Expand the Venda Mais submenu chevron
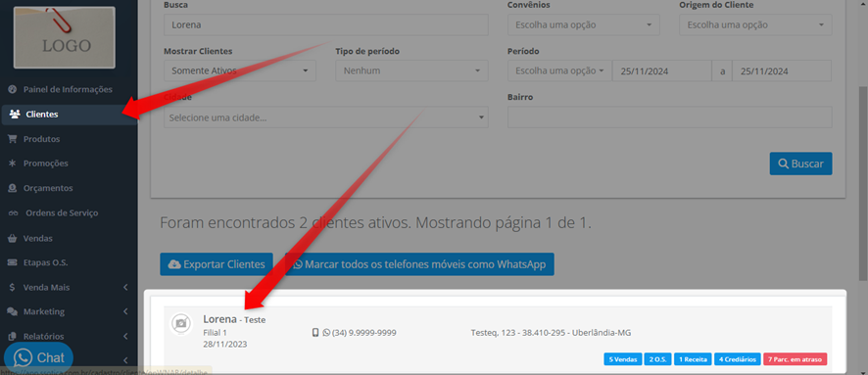 click(x=125, y=287)
